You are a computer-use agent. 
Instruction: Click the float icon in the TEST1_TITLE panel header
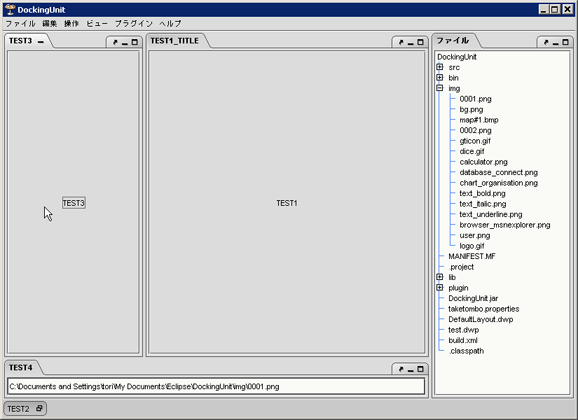tap(401, 42)
